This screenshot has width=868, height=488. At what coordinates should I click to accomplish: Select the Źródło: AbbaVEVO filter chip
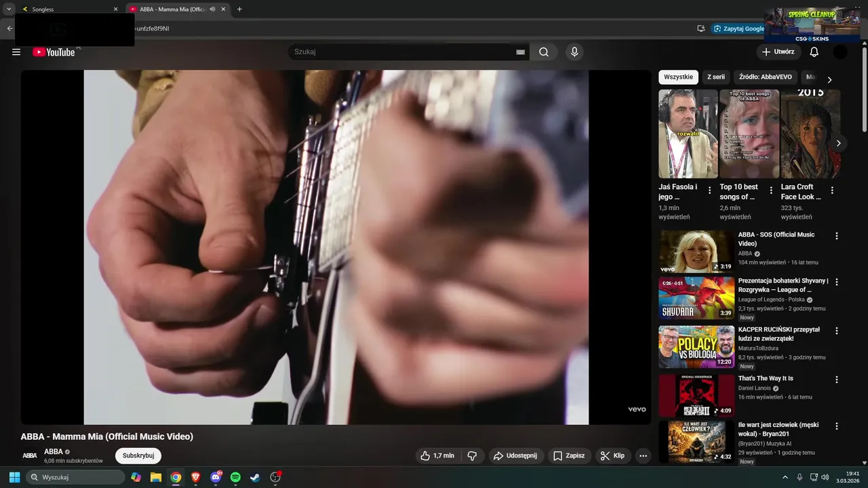point(766,77)
